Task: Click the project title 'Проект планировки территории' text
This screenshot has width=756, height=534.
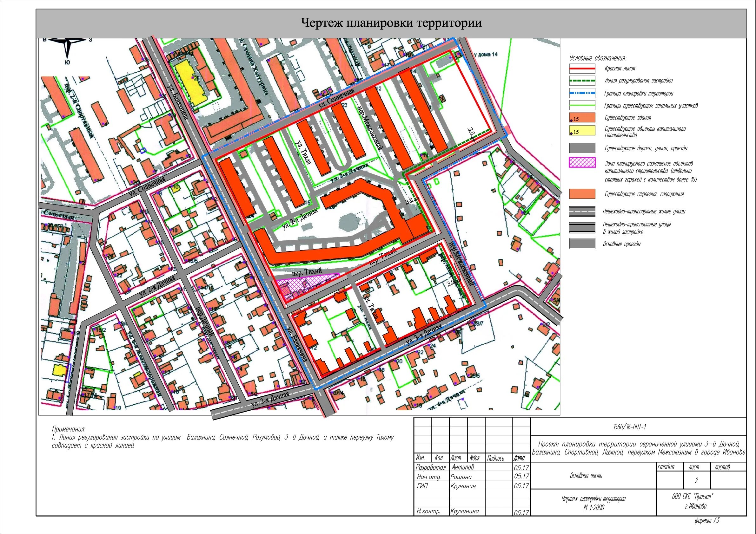Action: 639,448
